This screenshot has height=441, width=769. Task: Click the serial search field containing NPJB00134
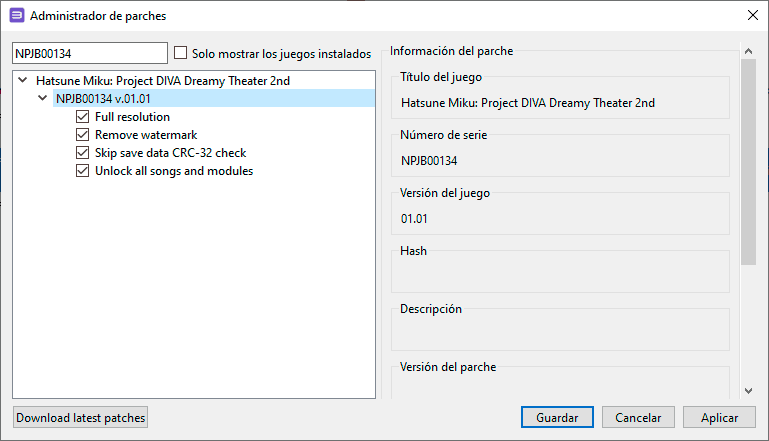click(x=90, y=53)
